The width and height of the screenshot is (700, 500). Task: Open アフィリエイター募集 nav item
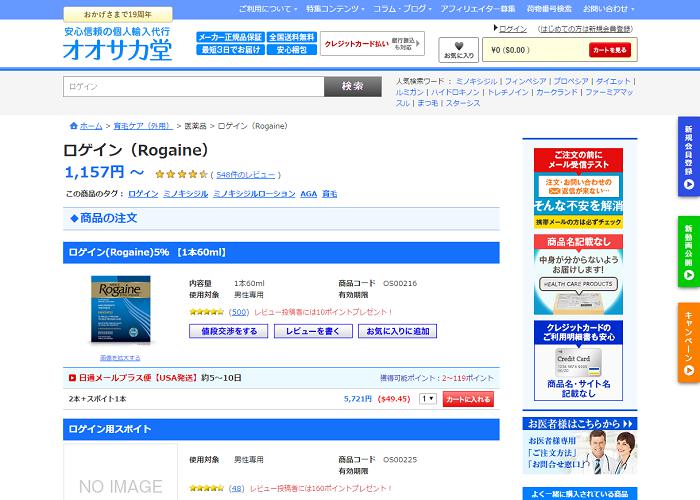pyautogui.click(x=478, y=8)
